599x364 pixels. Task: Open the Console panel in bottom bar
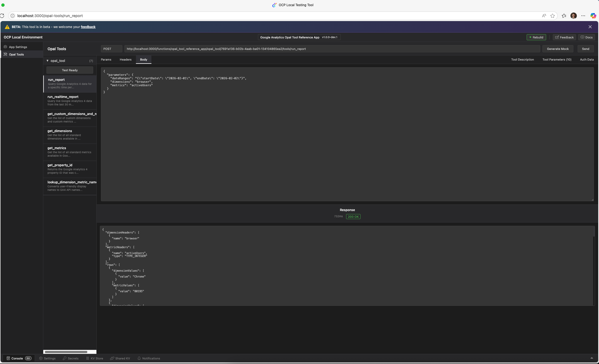tap(17, 358)
